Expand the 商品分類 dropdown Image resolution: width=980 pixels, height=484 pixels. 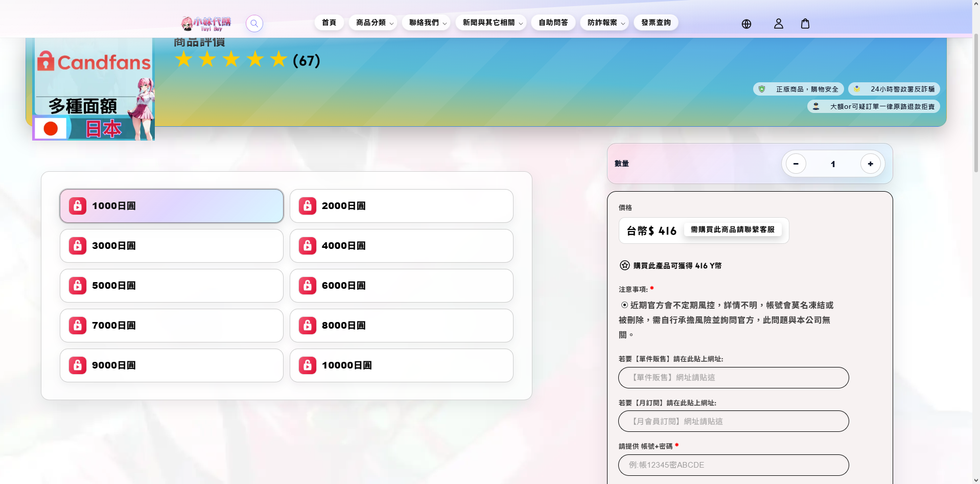point(373,22)
